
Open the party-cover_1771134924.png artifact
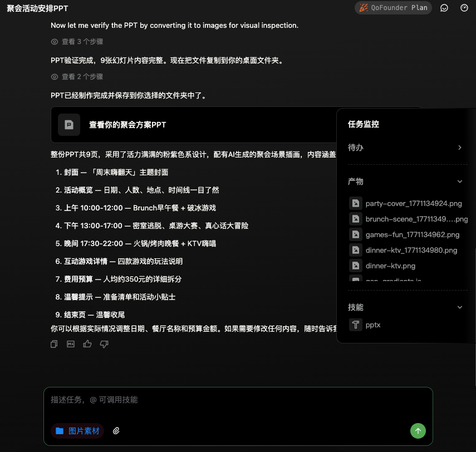(414, 203)
